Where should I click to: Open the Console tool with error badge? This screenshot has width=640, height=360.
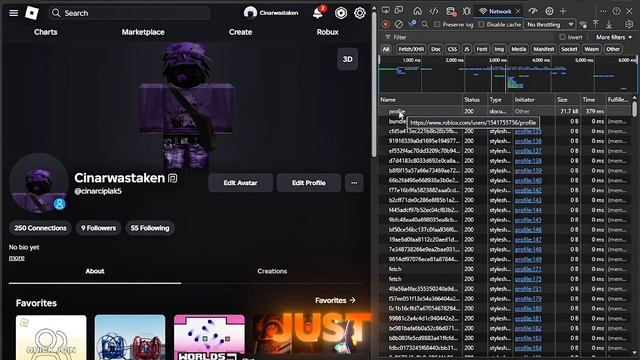451,11
